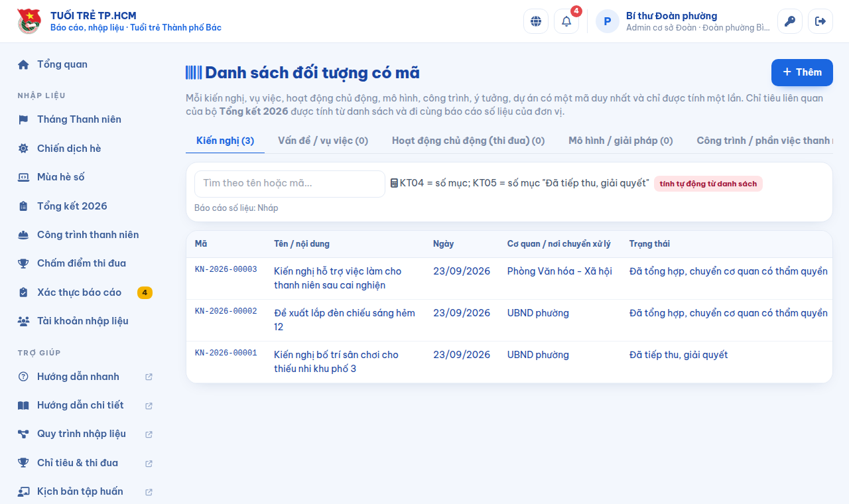Click the users icon beside Tài khoản nhập liệu
The width and height of the screenshot is (849, 504).
23,321
